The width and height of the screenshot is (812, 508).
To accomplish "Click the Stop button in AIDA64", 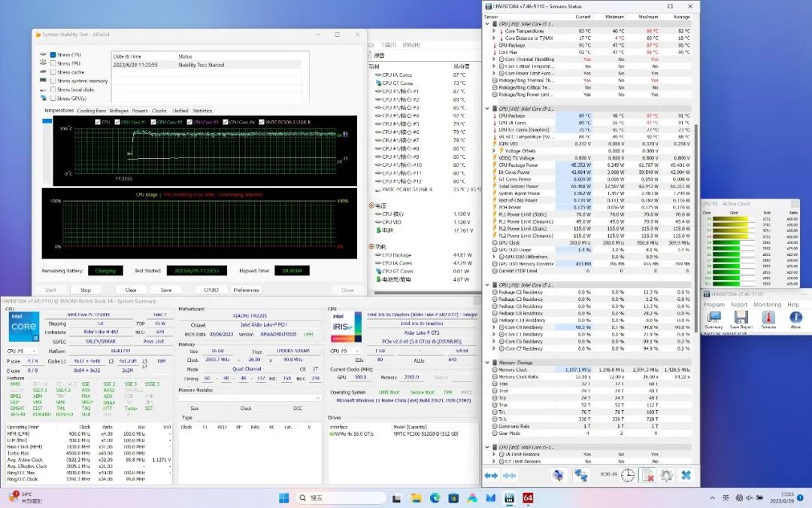I will click(x=86, y=290).
